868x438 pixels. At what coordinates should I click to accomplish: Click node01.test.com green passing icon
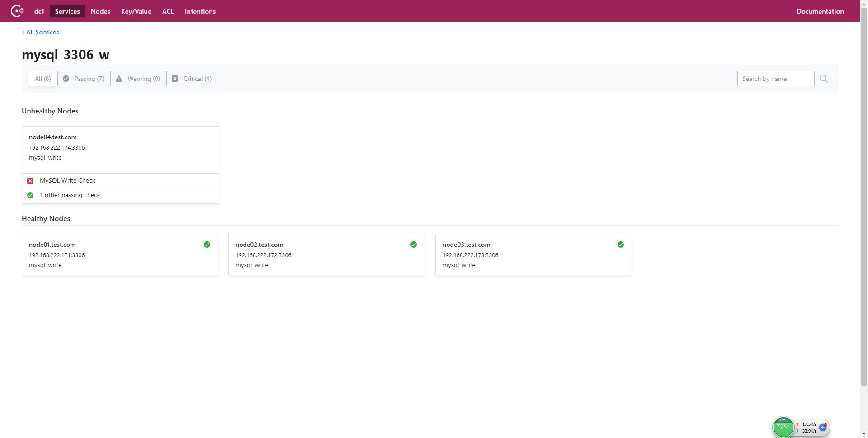point(207,245)
